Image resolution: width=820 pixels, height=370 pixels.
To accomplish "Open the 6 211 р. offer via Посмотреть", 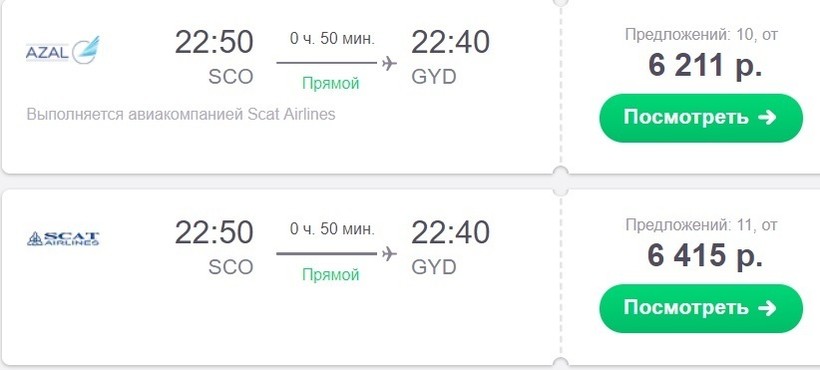I will [x=701, y=118].
